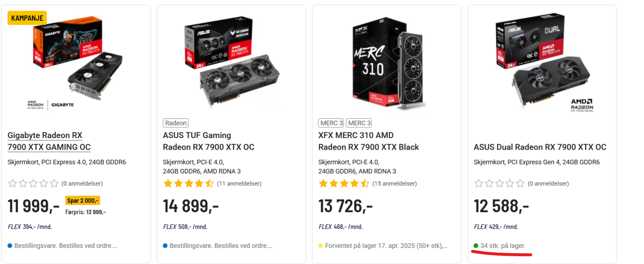Click the green stock indicator dot

(x=476, y=246)
